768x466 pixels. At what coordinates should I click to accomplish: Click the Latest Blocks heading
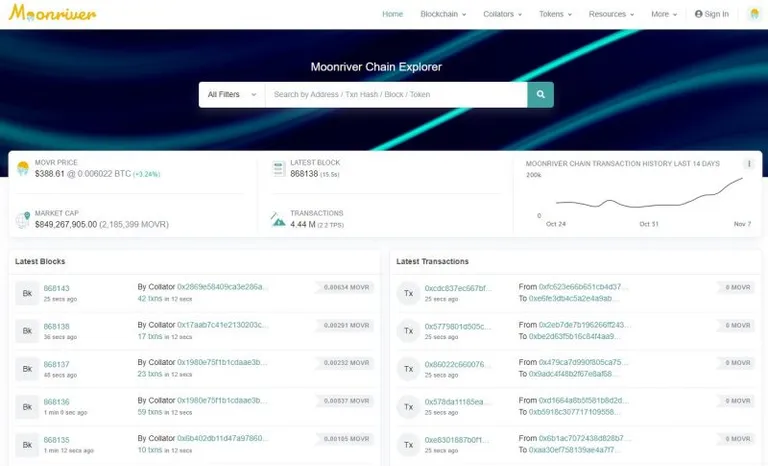click(40, 262)
